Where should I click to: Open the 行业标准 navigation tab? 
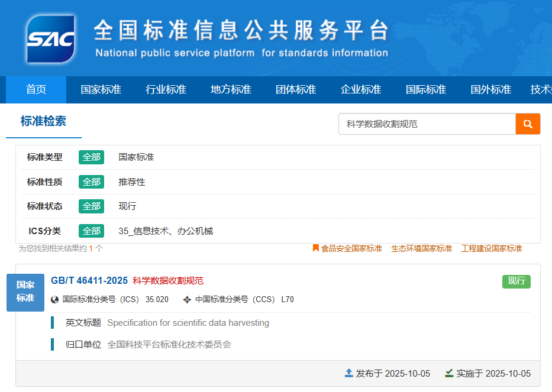coord(166,90)
